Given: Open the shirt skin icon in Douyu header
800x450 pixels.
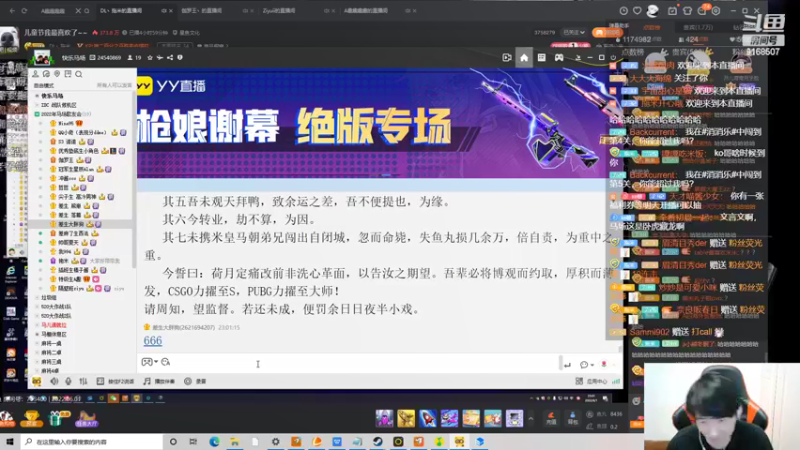Looking at the screenshot, I should point(687,11).
